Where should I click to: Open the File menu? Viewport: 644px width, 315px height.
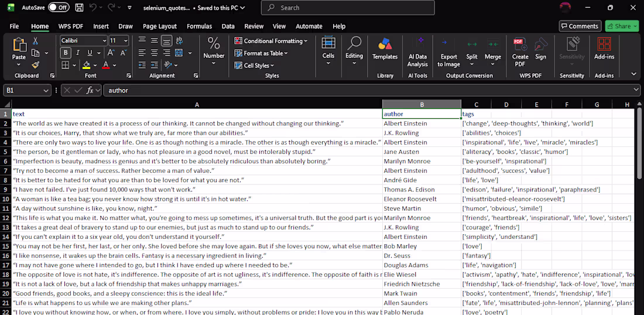click(14, 26)
